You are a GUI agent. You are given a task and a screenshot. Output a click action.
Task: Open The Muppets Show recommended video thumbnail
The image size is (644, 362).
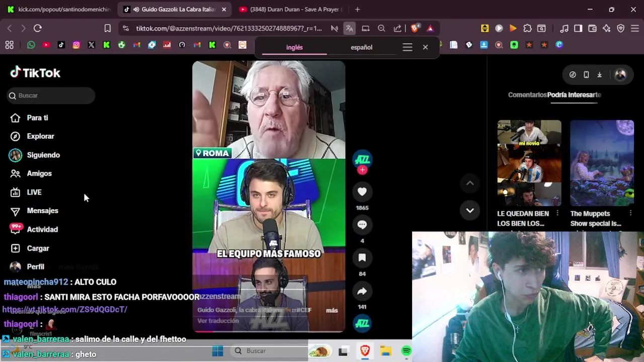tap(602, 163)
